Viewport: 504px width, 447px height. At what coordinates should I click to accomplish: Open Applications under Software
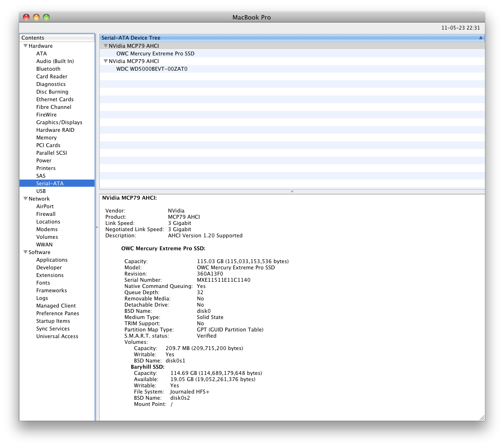[x=52, y=260]
